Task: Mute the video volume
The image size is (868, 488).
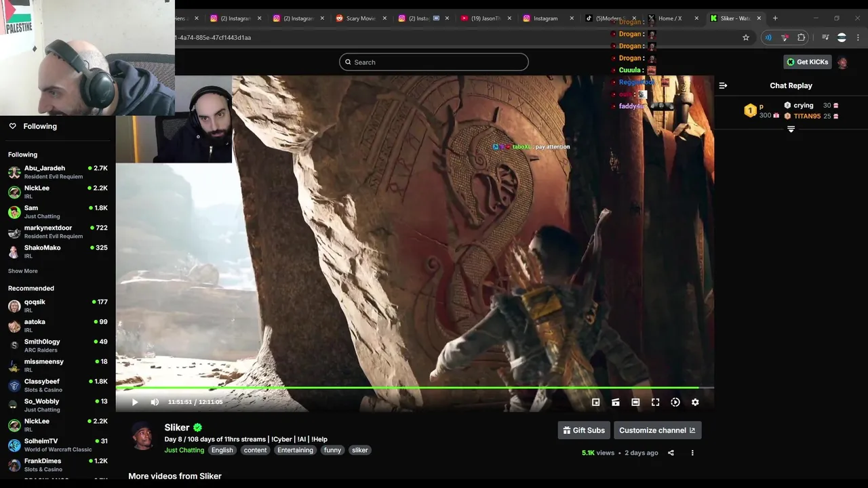Action: [155, 402]
